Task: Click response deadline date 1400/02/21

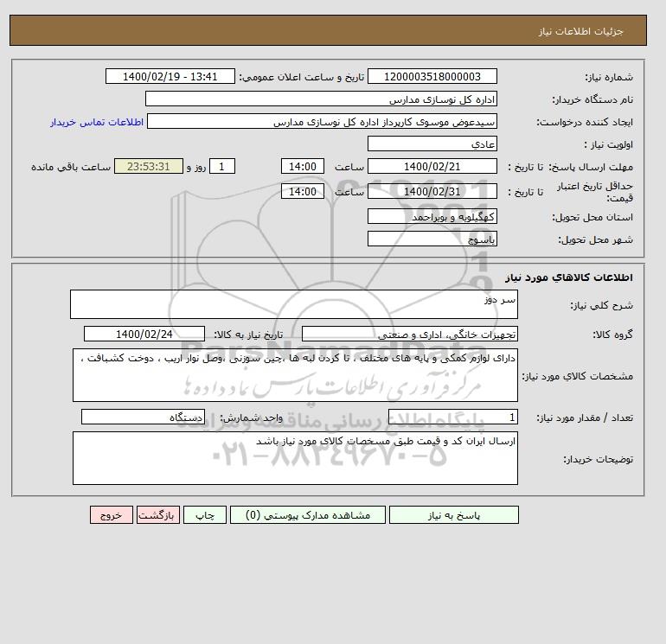Action: [x=432, y=167]
